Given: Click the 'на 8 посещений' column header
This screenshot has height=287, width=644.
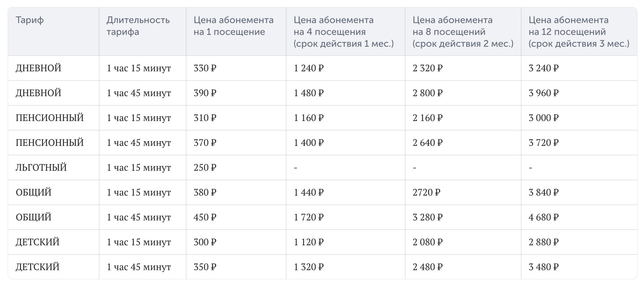Looking at the screenshot, I should click(x=463, y=32).
